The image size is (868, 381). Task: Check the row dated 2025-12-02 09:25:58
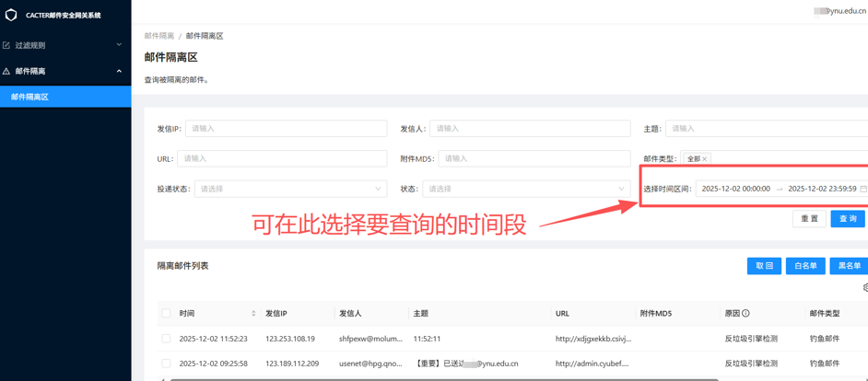pos(166,364)
